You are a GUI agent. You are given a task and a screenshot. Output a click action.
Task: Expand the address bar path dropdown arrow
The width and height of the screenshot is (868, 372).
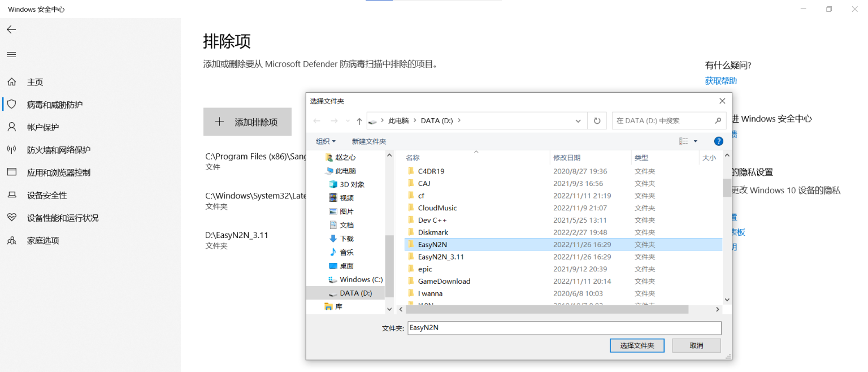tap(578, 120)
